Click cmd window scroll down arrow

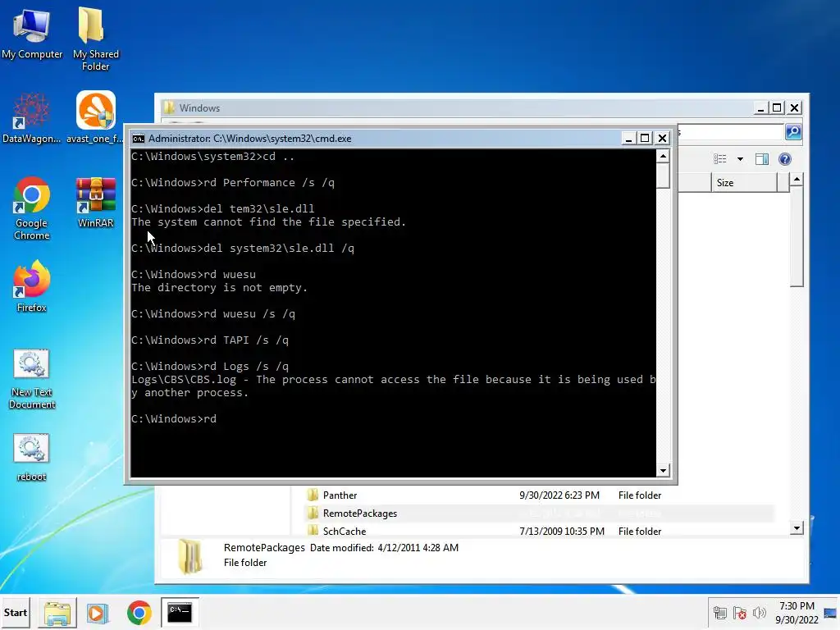click(663, 470)
